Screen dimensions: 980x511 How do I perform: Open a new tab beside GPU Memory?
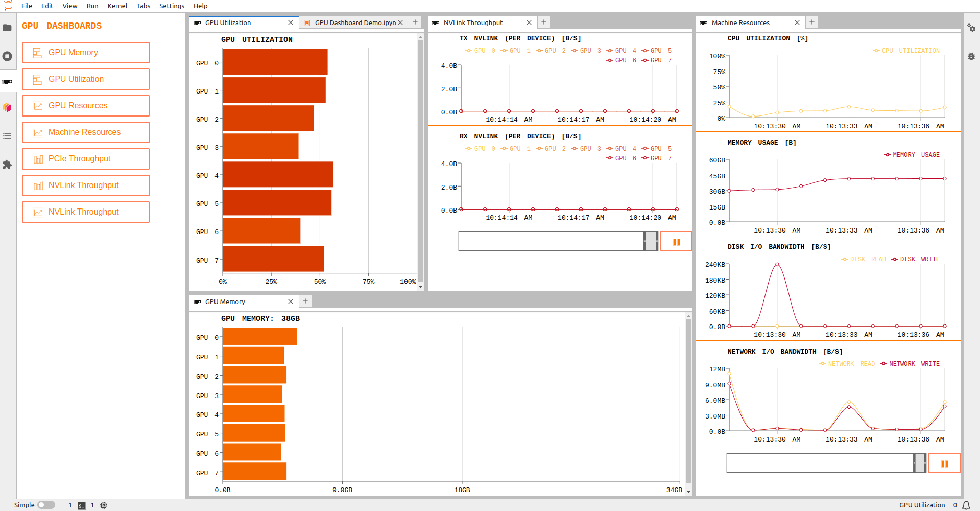click(305, 301)
